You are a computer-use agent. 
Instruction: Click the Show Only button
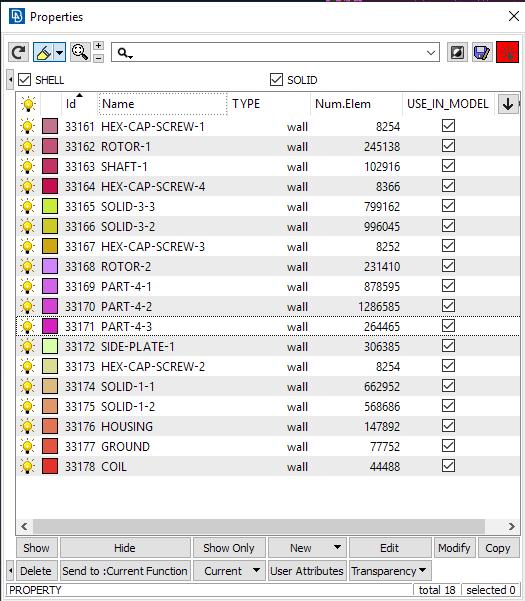[x=229, y=548]
